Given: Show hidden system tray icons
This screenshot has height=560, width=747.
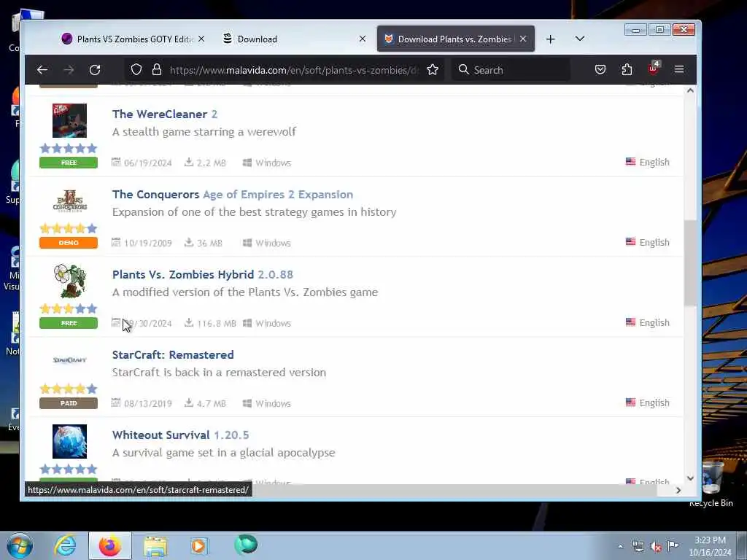Looking at the screenshot, I should point(620,547).
